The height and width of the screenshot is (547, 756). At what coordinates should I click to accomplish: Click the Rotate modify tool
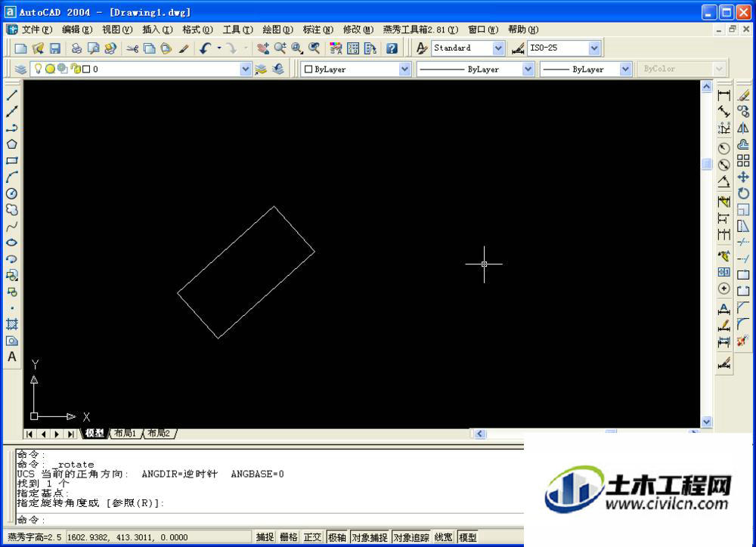click(x=743, y=193)
